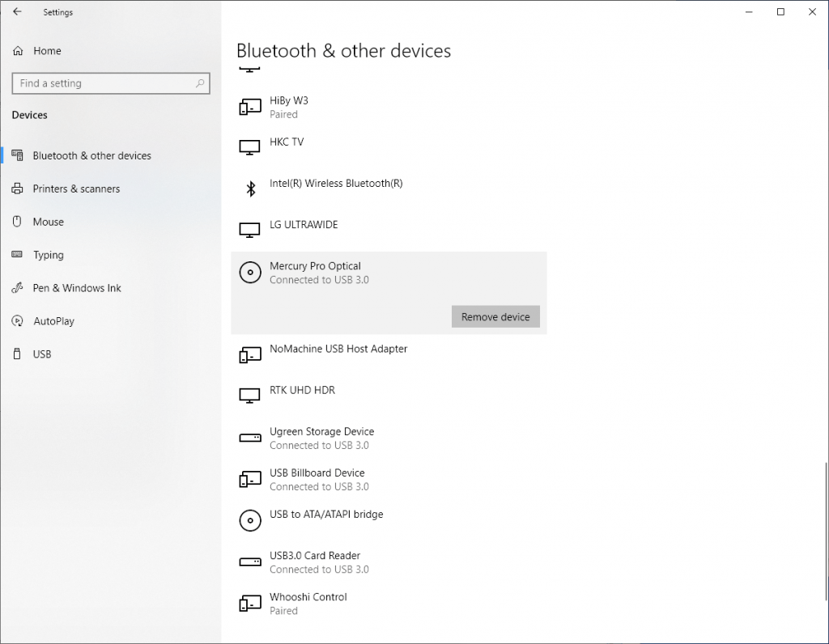Click the Whooshi Control device icon

coord(250,604)
